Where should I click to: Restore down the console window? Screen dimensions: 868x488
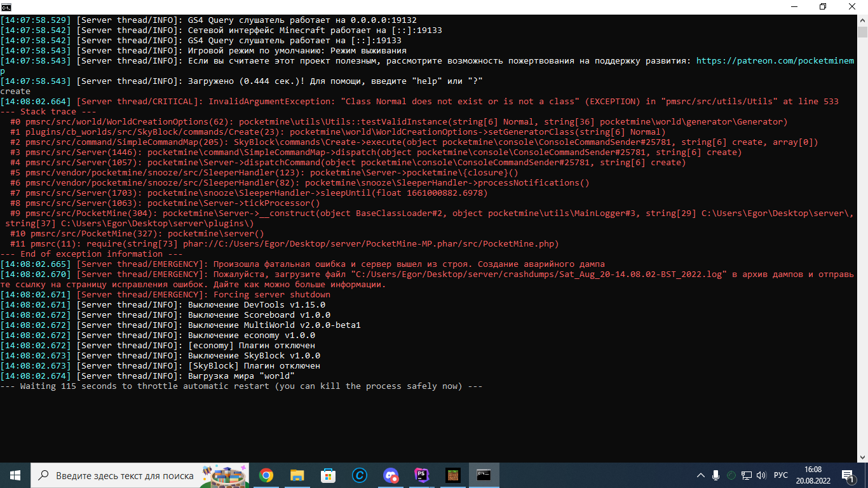pyautogui.click(x=823, y=6)
